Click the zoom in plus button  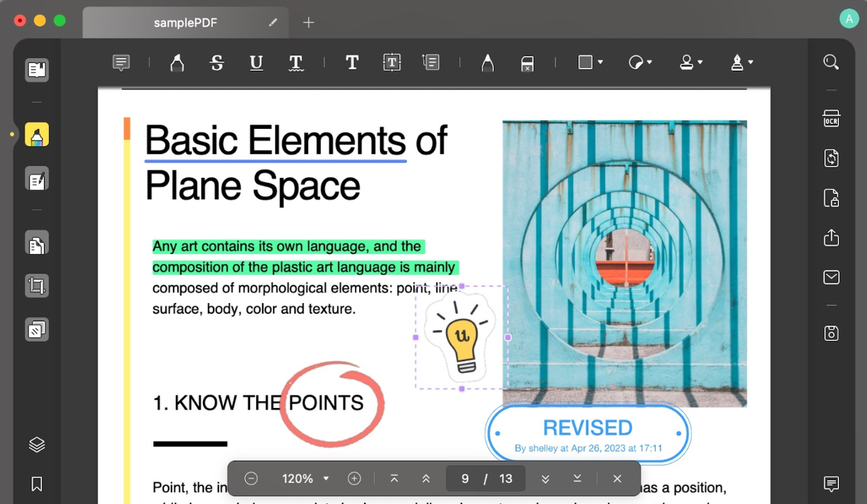point(354,479)
